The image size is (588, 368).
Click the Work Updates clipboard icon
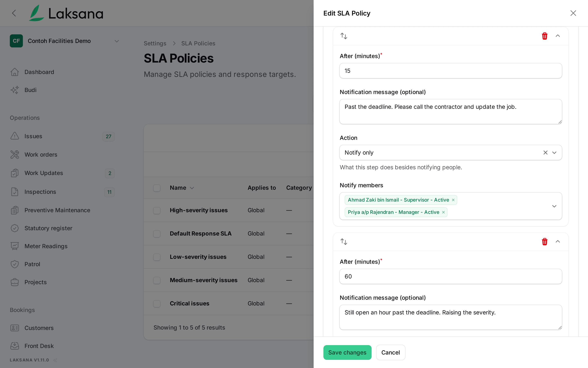14,173
